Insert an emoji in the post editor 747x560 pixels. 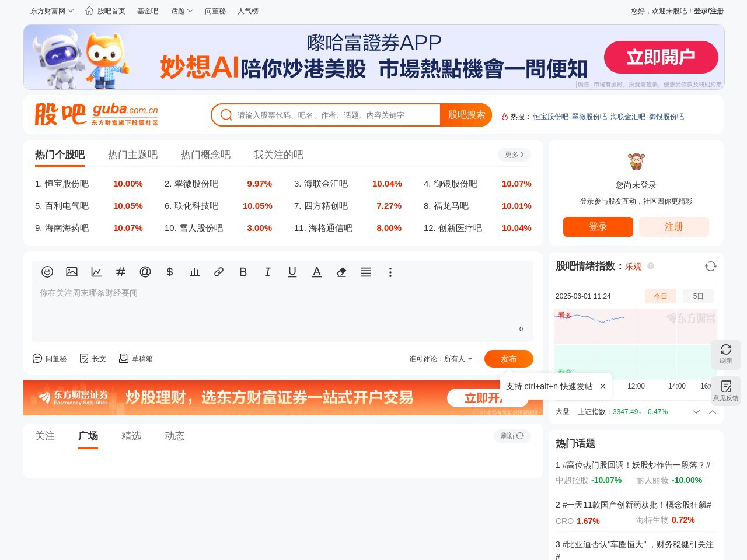coord(47,272)
